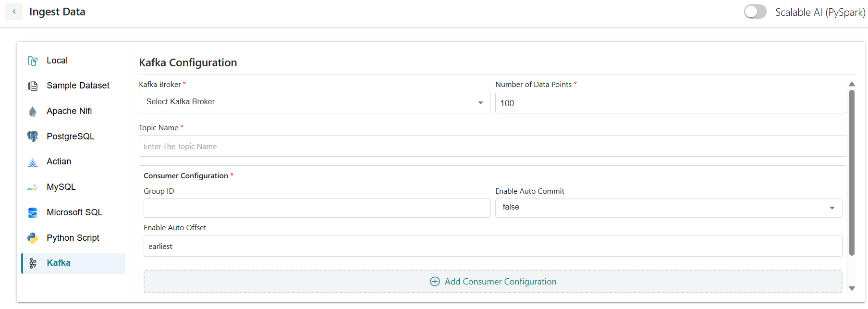Click the scrollbar down arrow
This screenshot has width=868, height=309.
click(852, 288)
